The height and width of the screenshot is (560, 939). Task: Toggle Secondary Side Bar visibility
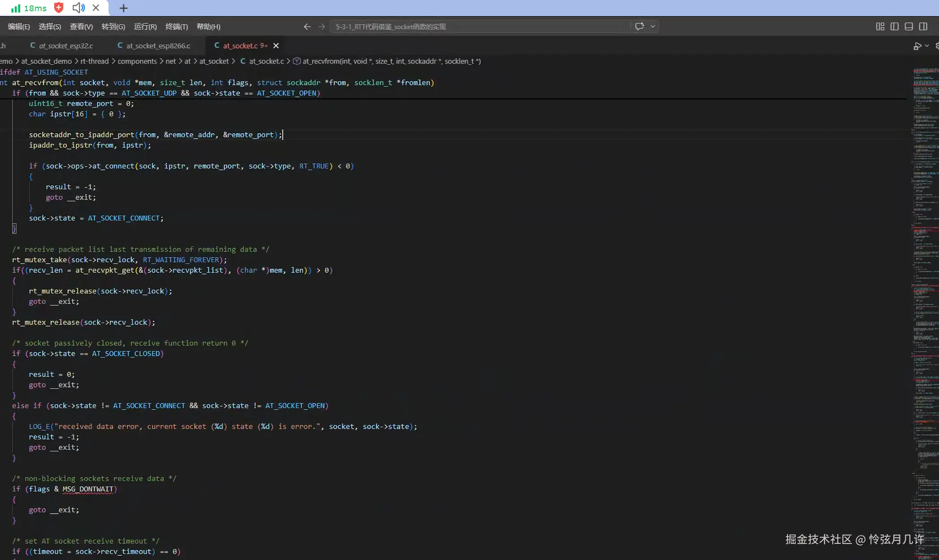click(x=923, y=26)
